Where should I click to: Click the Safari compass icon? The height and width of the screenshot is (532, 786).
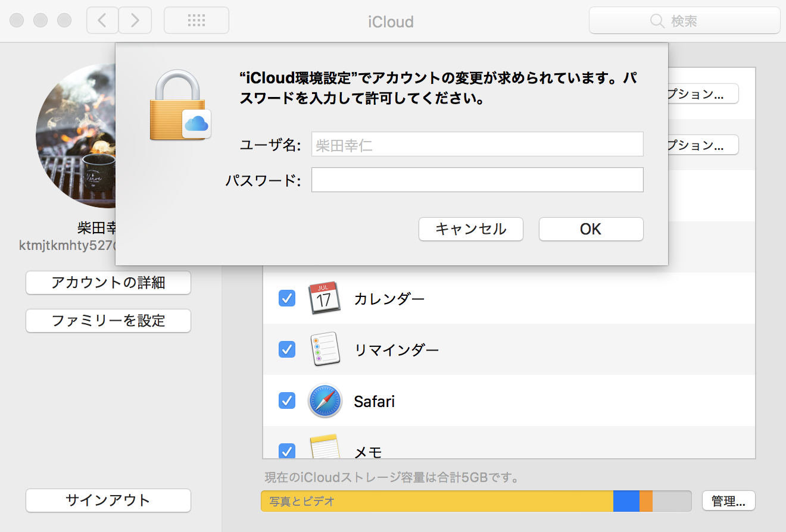(325, 400)
